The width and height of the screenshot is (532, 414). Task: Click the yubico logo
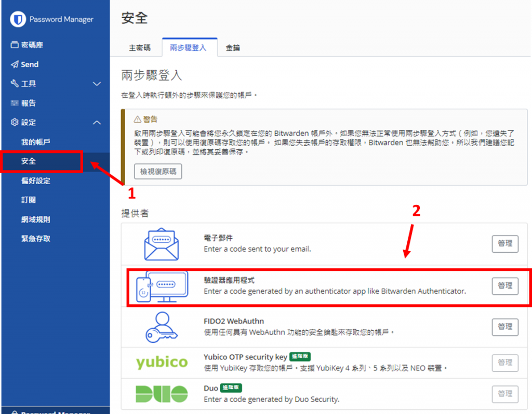(162, 362)
